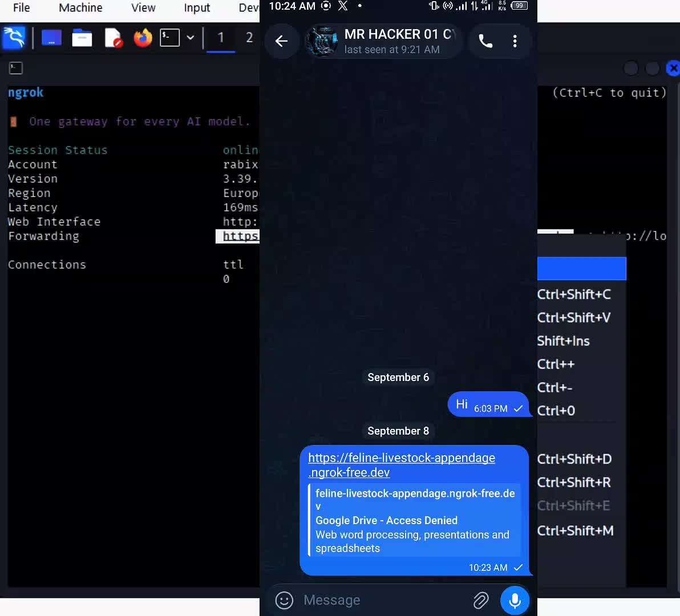Choose context menu entry Ctrl+Shift+D
This screenshot has width=680, height=616.
pos(574,459)
